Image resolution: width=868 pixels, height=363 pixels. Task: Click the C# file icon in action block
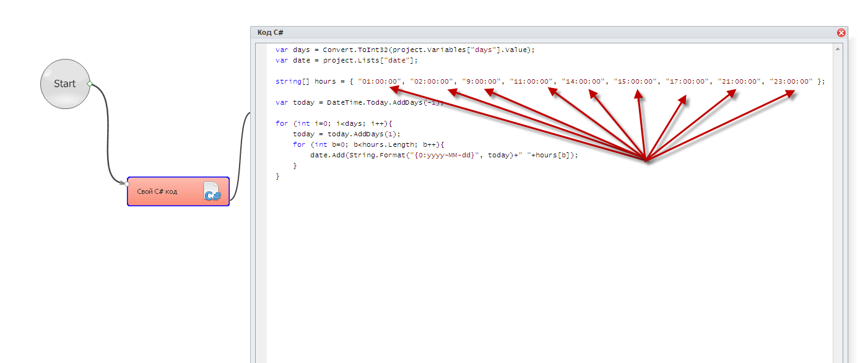(x=212, y=192)
